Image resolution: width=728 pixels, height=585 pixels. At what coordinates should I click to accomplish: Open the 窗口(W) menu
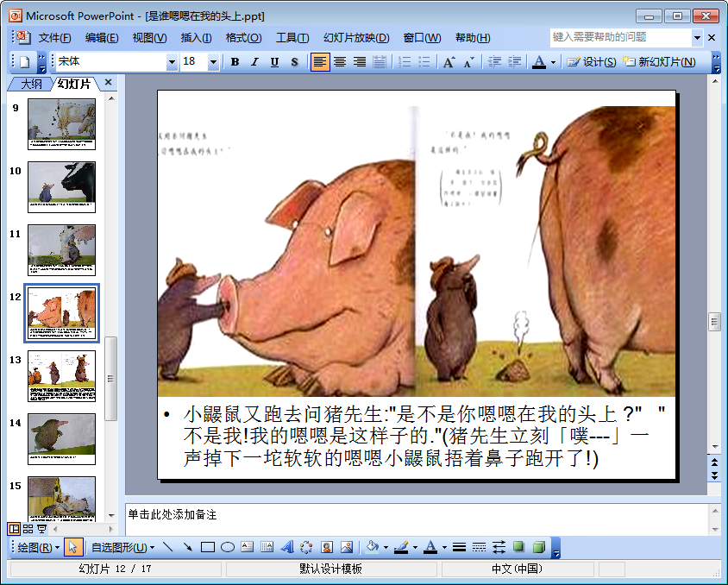(x=422, y=38)
